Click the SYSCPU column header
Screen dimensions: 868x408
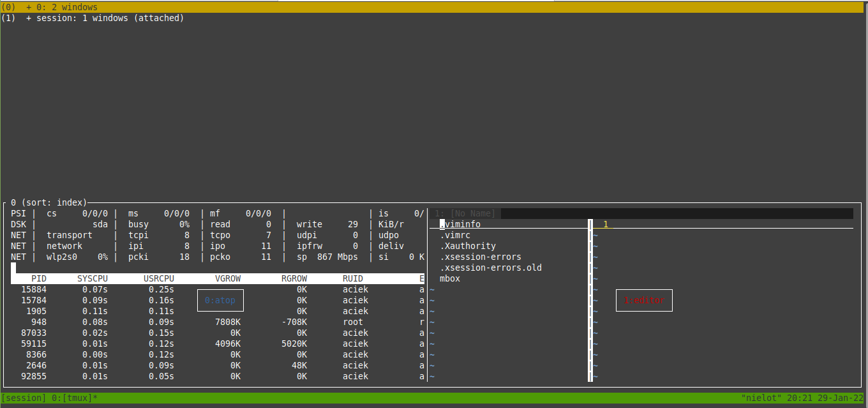92,278
